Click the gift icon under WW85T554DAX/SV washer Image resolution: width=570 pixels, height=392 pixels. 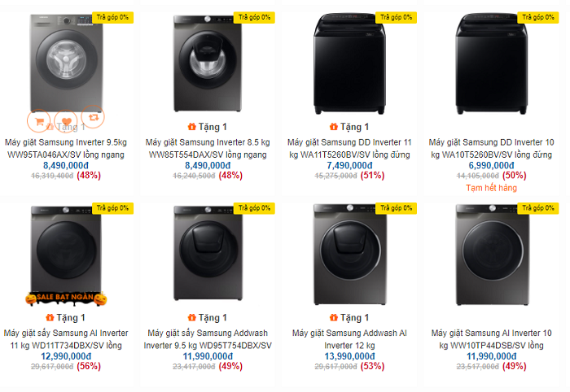[192, 127]
